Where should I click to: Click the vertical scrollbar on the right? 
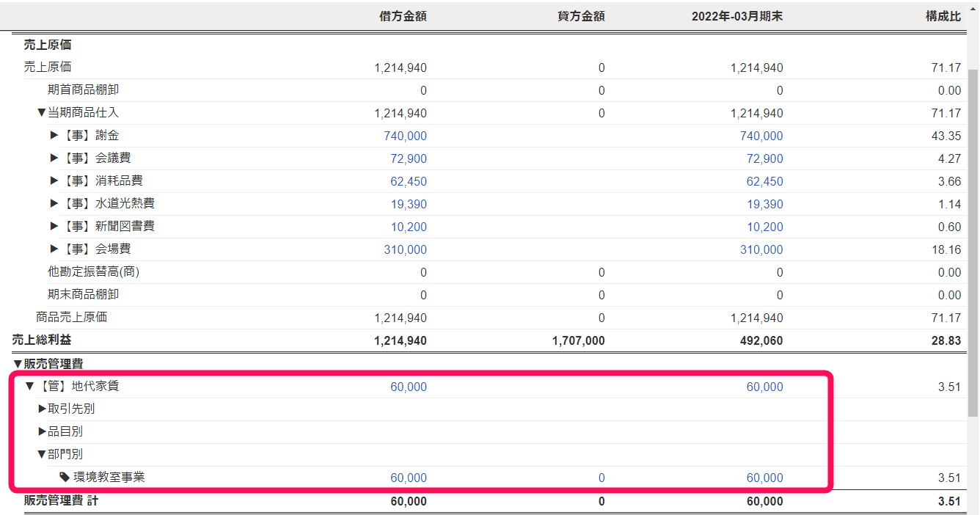click(x=973, y=220)
